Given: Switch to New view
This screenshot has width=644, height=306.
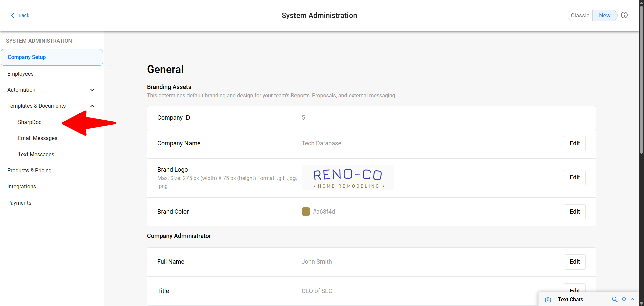Looking at the screenshot, I should [x=604, y=15].
